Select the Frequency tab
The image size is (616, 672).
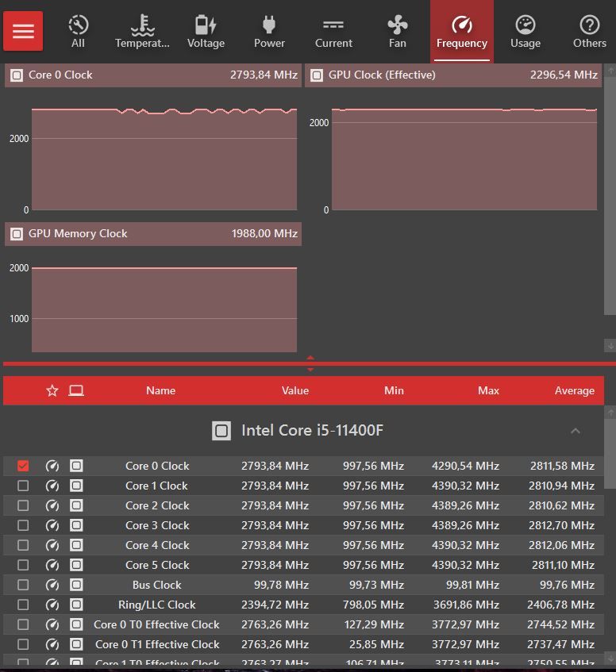pyautogui.click(x=462, y=32)
